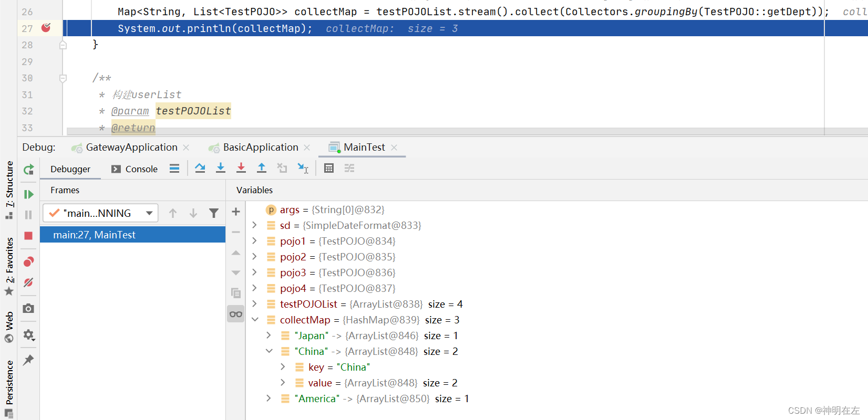Viewport: 868px width, 420px height.
Task: Click code fold marker at line 28
Action: coord(63,45)
